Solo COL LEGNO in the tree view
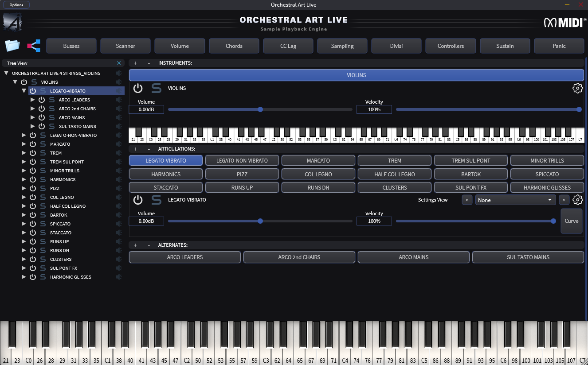588x365 pixels. click(43, 197)
